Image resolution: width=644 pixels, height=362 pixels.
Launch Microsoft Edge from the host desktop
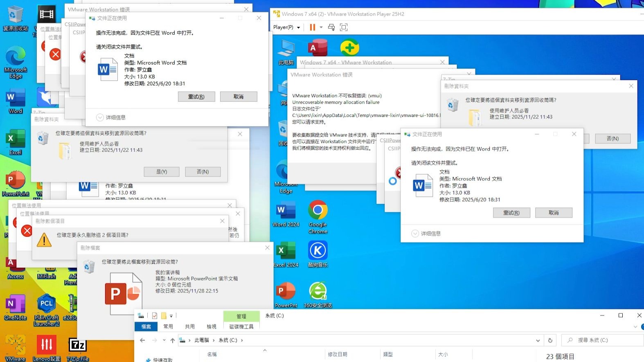coord(16,62)
